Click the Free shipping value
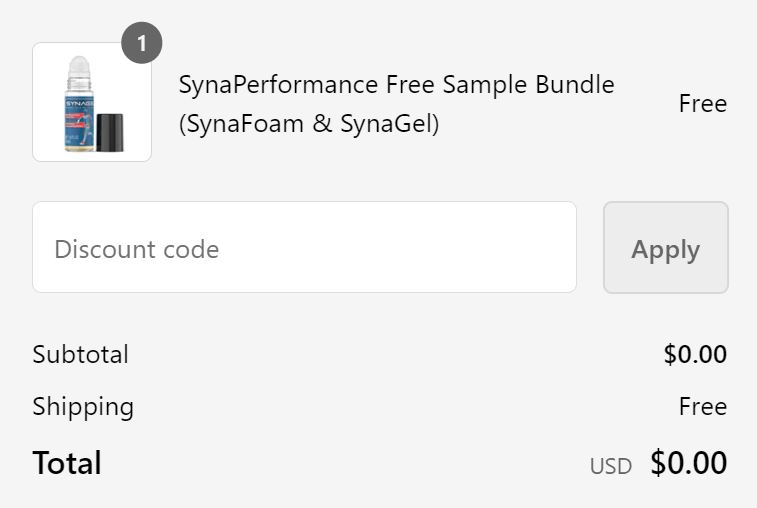 pyautogui.click(x=702, y=406)
